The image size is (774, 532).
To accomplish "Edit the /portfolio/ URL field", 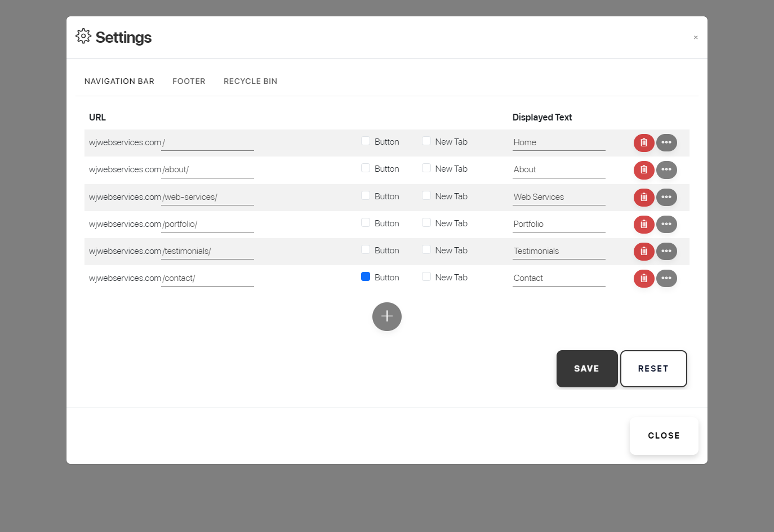I will [x=207, y=224].
